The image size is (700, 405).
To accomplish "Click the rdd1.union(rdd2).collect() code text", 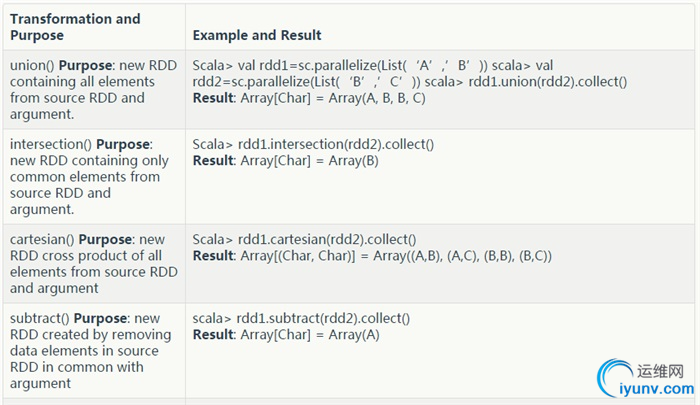I will pyautogui.click(x=548, y=82).
